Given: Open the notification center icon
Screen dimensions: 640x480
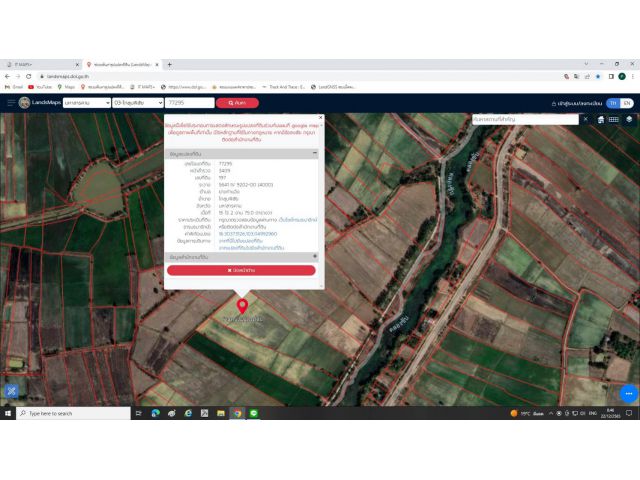Looking at the screenshot, I should tap(629, 413).
